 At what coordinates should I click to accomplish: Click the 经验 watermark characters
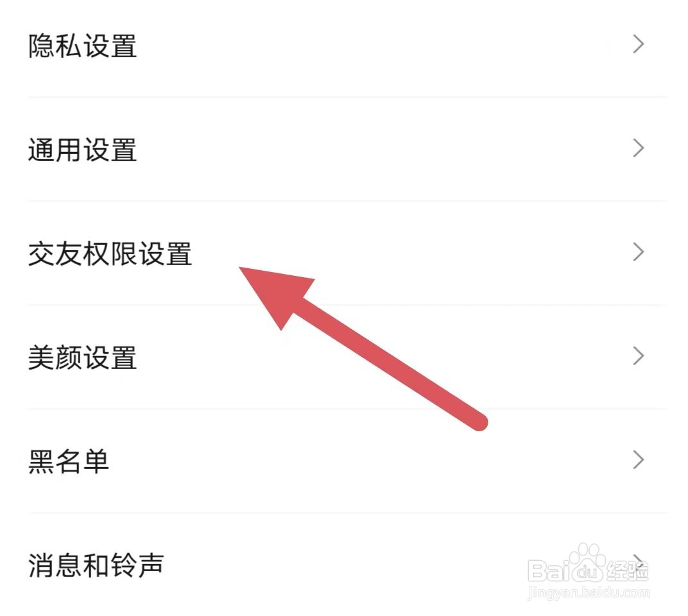pyautogui.click(x=628, y=571)
